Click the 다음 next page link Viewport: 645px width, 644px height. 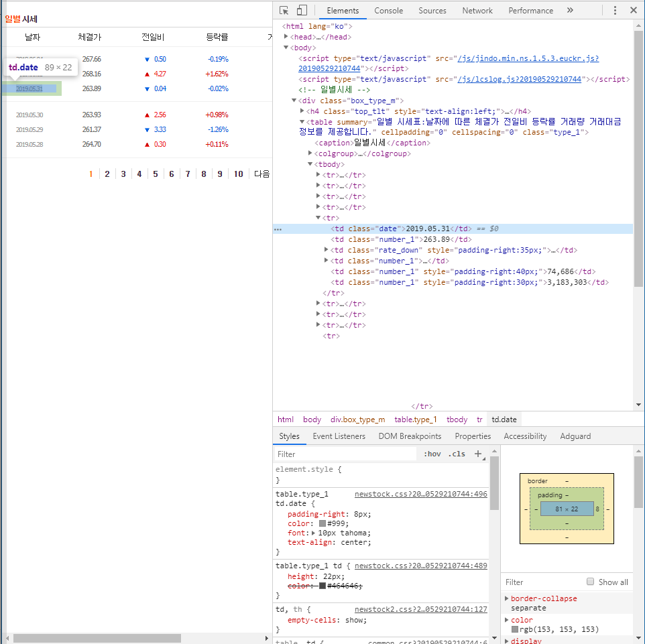pyautogui.click(x=261, y=174)
